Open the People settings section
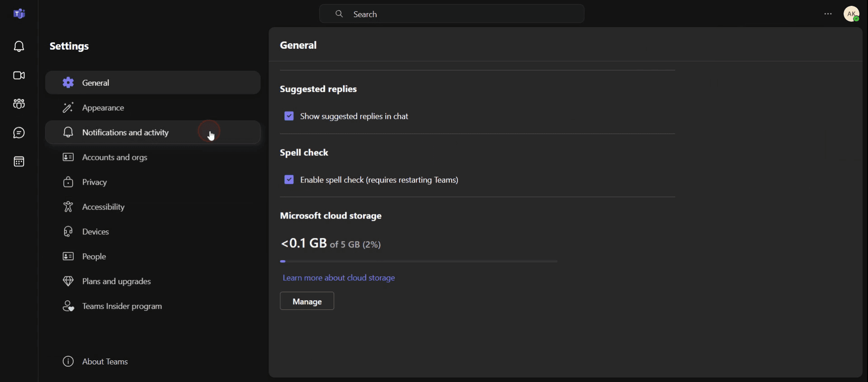 tap(153, 256)
